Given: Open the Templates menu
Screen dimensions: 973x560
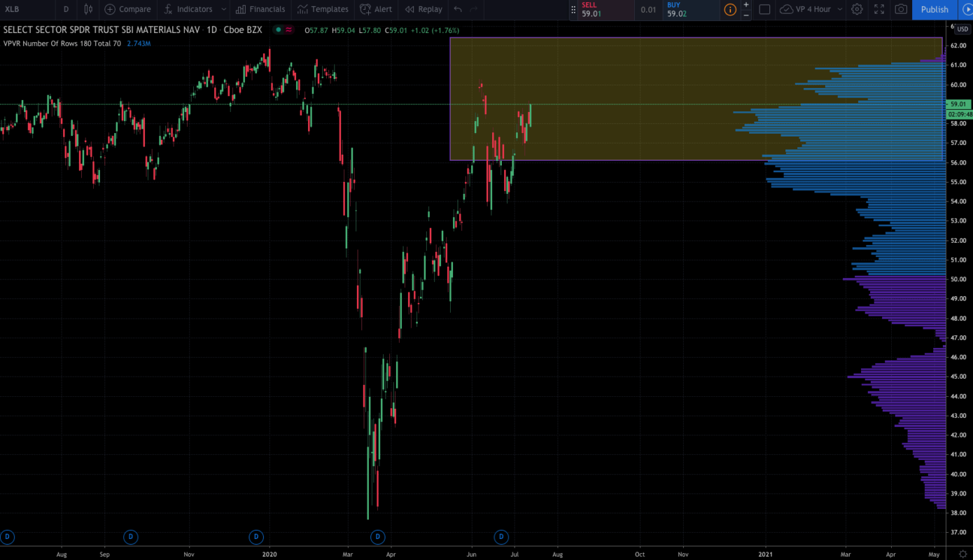Looking at the screenshot, I should [x=323, y=9].
